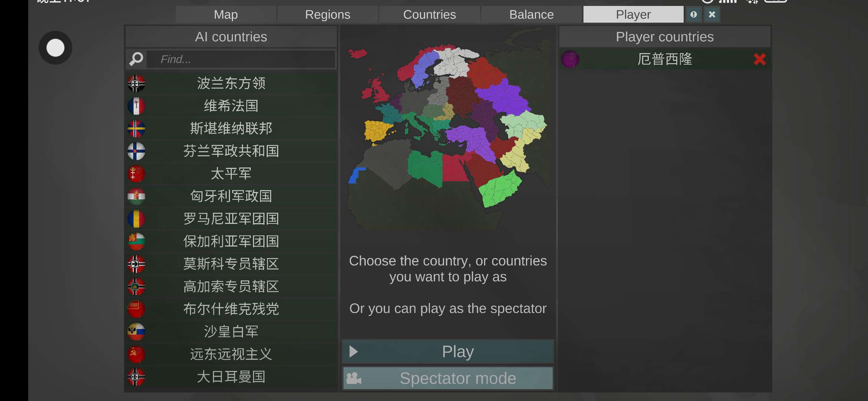
Task: Select 芬兰军政共和国 from AI countries
Action: (x=231, y=151)
